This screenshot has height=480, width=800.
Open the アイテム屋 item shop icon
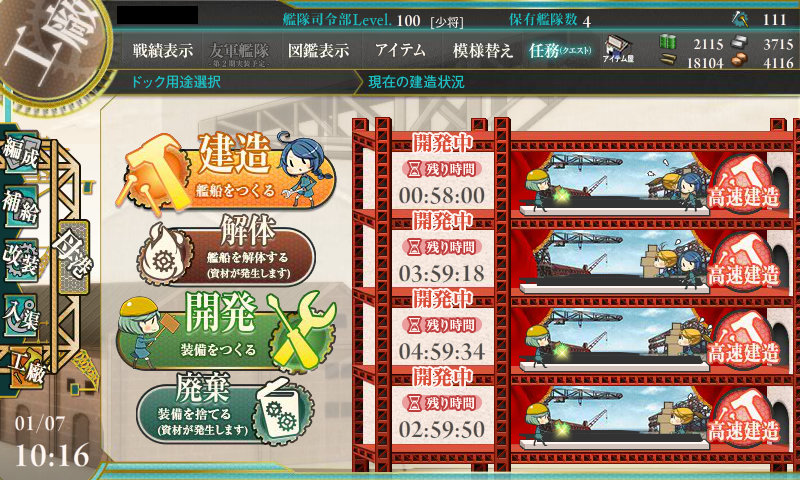tap(618, 49)
